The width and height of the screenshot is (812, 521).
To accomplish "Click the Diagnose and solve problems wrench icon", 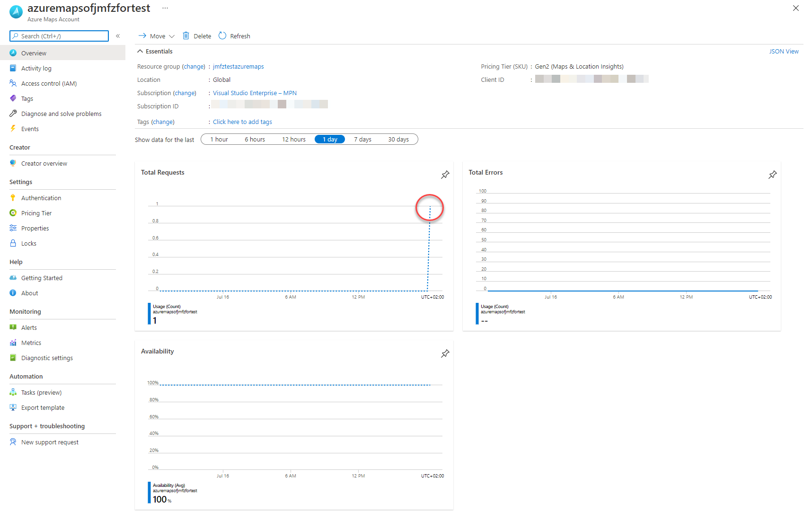I will click(13, 114).
